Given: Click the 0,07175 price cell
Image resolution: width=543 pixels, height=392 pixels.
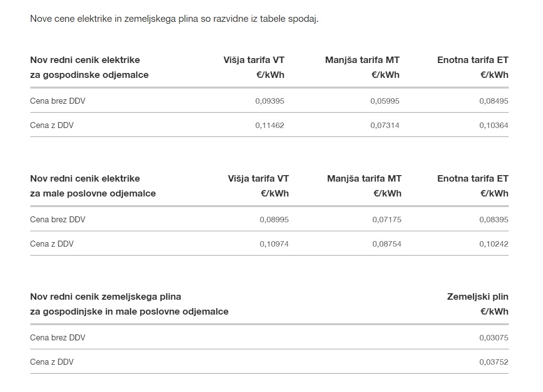Looking at the screenshot, I should pos(387,219).
